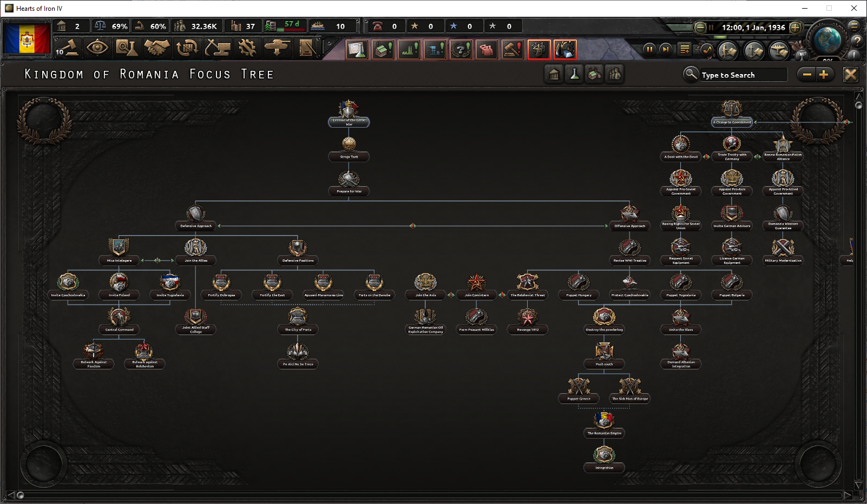Open the Politics gavel panel
Screen dimensions: 867x504
(68, 48)
